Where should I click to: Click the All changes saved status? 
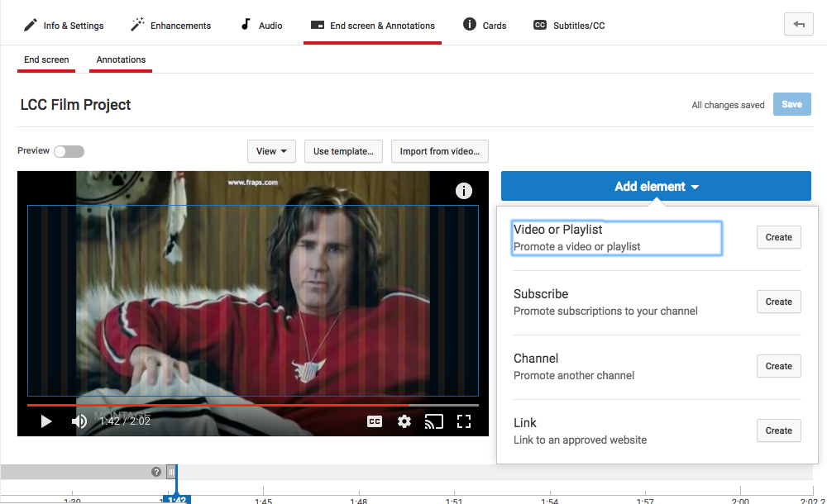[x=728, y=105]
